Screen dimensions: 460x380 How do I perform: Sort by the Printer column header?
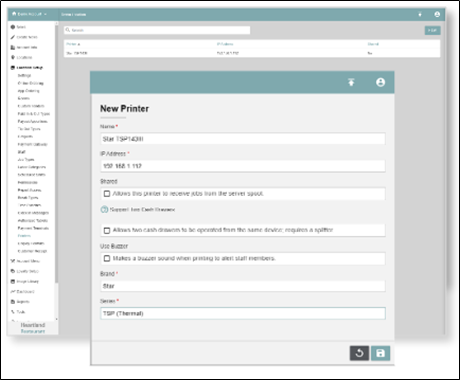tap(73, 44)
